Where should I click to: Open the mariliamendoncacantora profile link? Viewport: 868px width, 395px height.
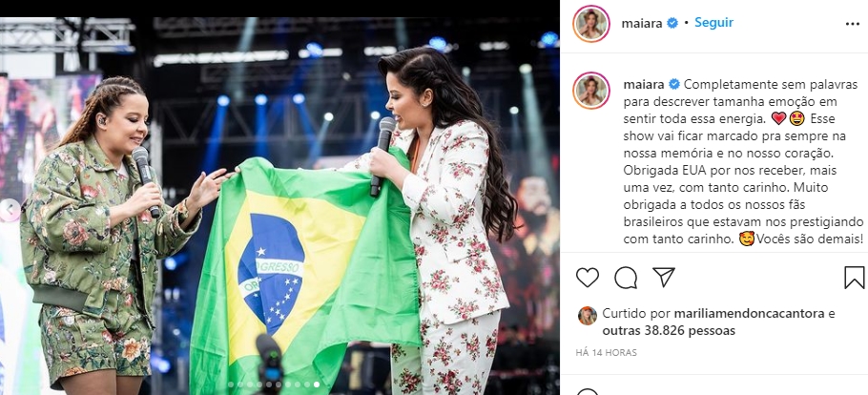(x=749, y=314)
